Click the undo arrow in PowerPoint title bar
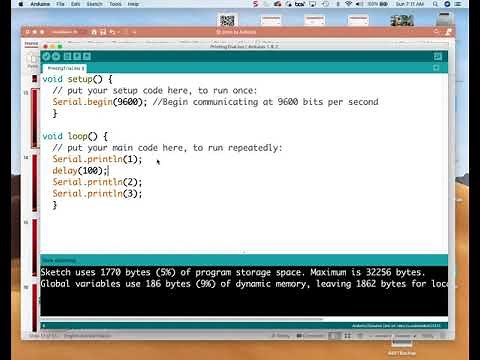Image resolution: width=480 pixels, height=360 pixels. tap(112, 32)
